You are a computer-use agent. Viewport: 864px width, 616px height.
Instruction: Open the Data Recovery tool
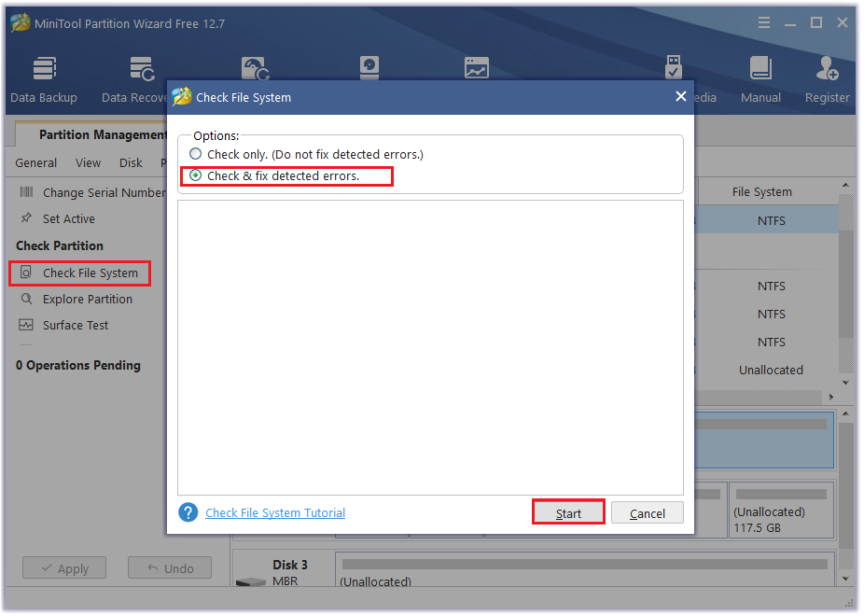(x=135, y=79)
